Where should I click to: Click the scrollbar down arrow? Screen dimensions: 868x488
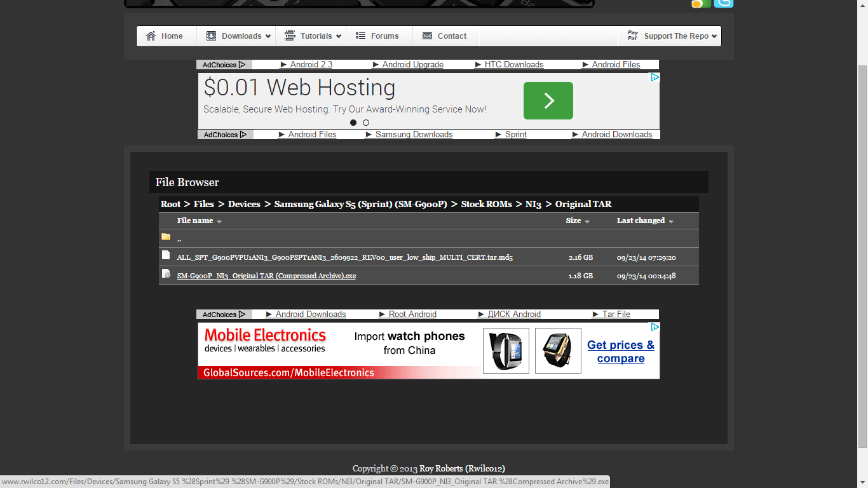point(862,482)
